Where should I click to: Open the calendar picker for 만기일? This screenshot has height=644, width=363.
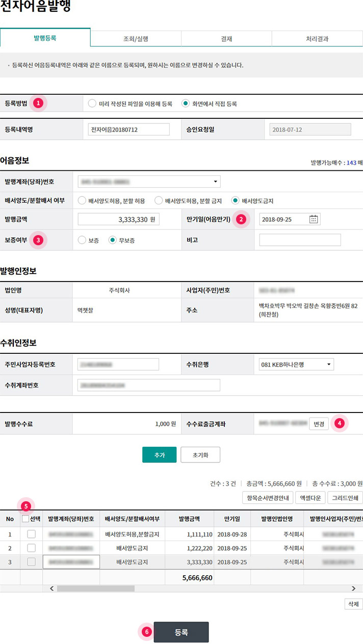point(314,219)
